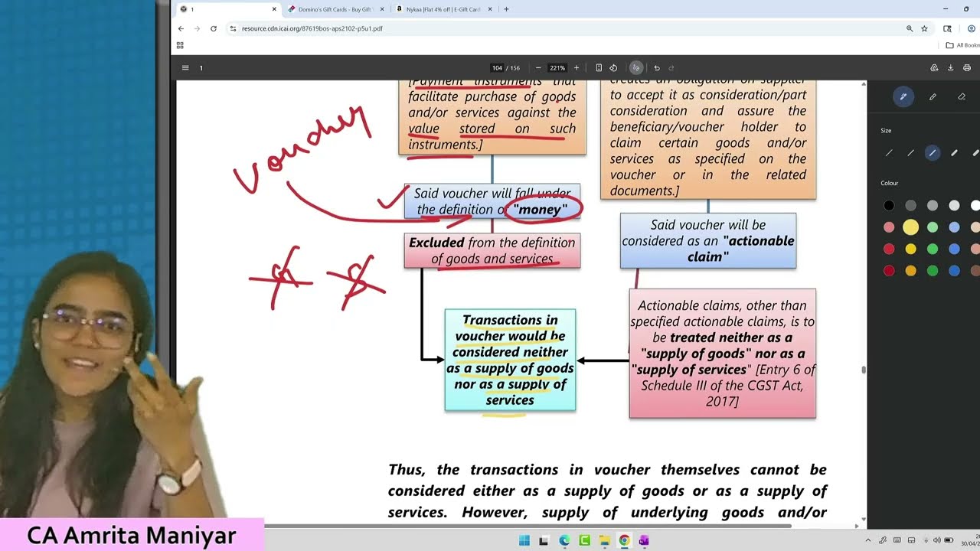Open File Explorer from taskbar
The width and height of the screenshot is (980, 551).
(x=604, y=540)
